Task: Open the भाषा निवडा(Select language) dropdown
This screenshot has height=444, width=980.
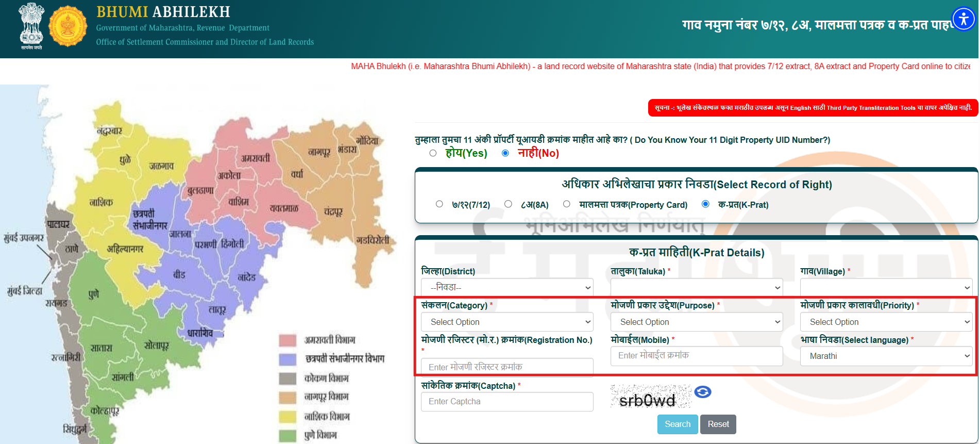Action: pos(886,356)
